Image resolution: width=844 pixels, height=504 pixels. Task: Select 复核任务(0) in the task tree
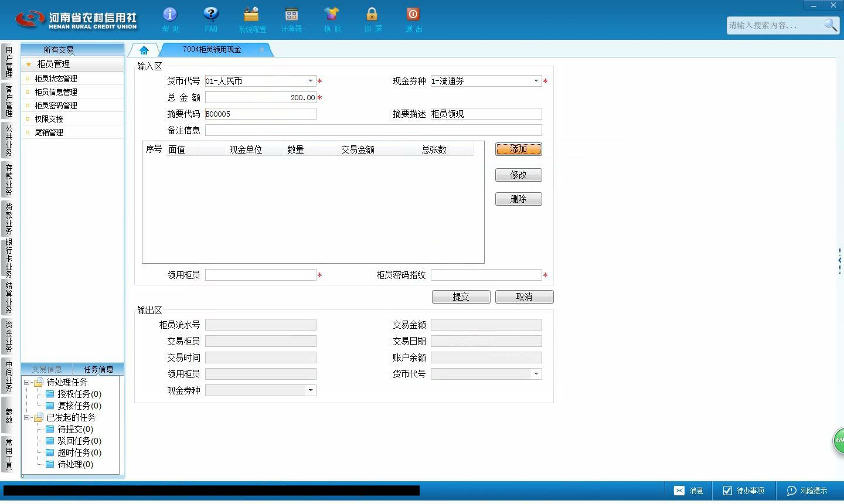coord(79,406)
